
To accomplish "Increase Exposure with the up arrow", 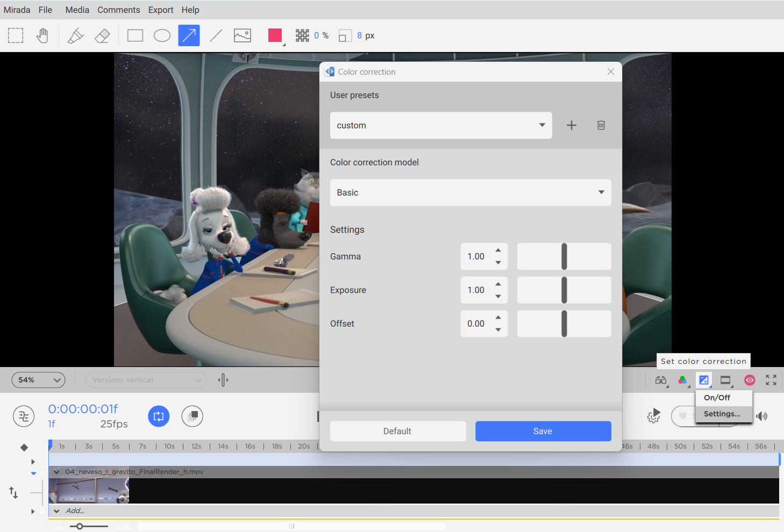I will [x=498, y=284].
